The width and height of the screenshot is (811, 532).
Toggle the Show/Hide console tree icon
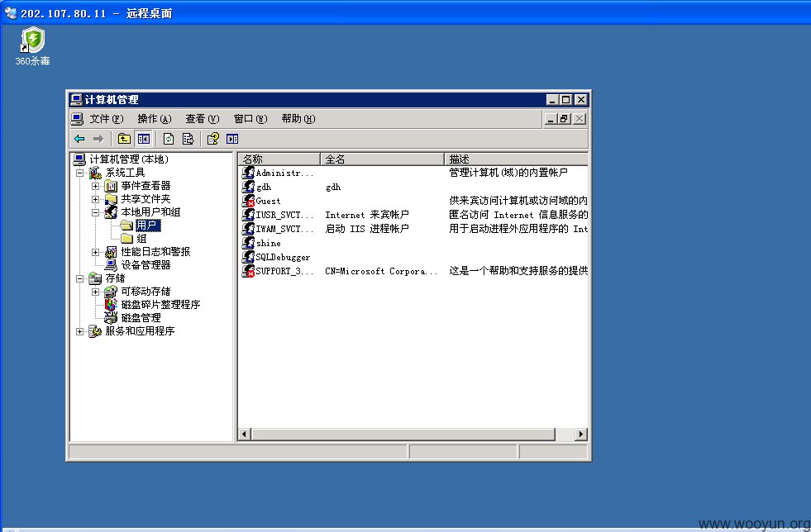(143, 139)
